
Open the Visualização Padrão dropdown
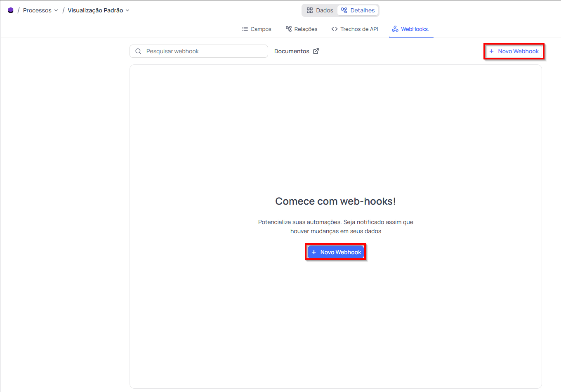click(127, 10)
